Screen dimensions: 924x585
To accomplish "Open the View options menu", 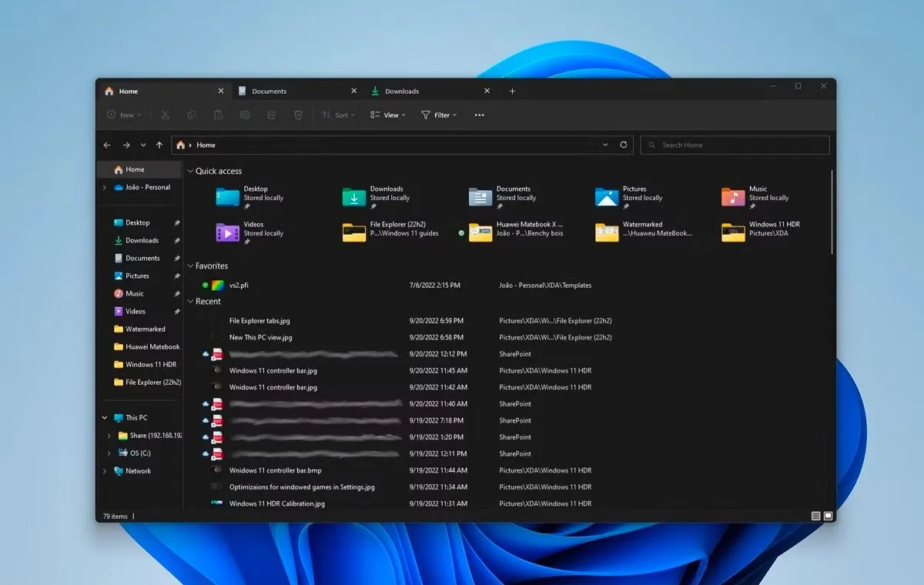I will click(x=387, y=115).
